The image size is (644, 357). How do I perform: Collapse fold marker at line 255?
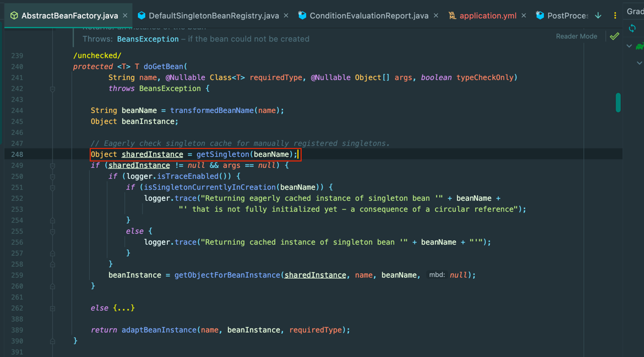pyautogui.click(x=52, y=232)
